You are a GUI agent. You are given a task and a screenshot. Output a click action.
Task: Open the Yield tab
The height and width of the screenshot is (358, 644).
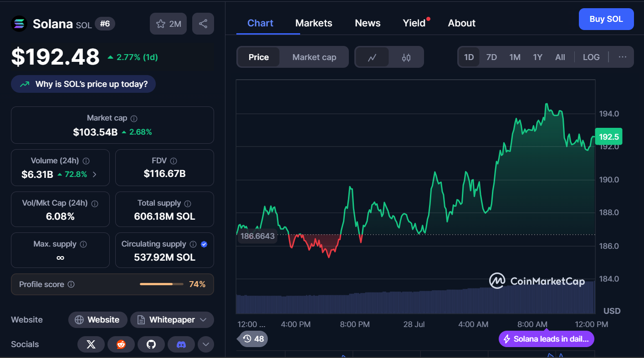[414, 23]
